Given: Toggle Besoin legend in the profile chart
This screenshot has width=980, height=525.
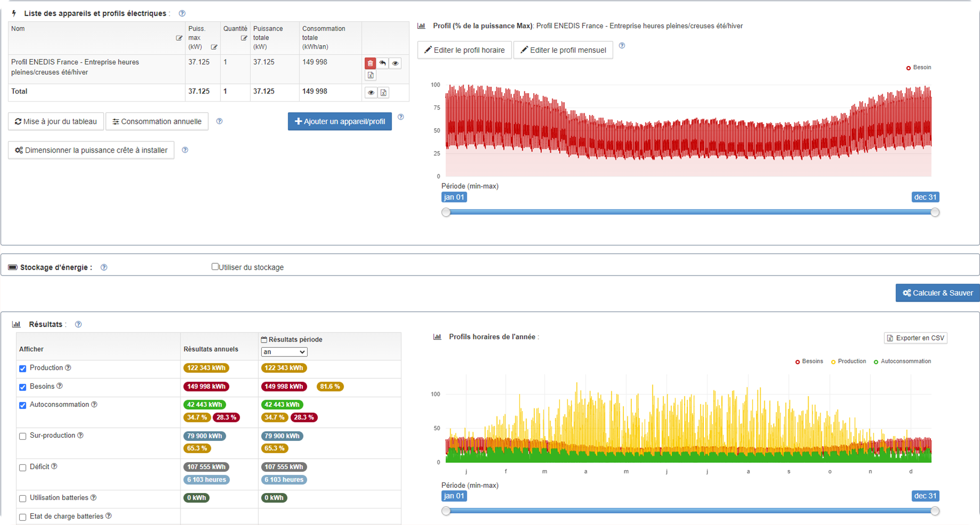Looking at the screenshot, I should (919, 68).
